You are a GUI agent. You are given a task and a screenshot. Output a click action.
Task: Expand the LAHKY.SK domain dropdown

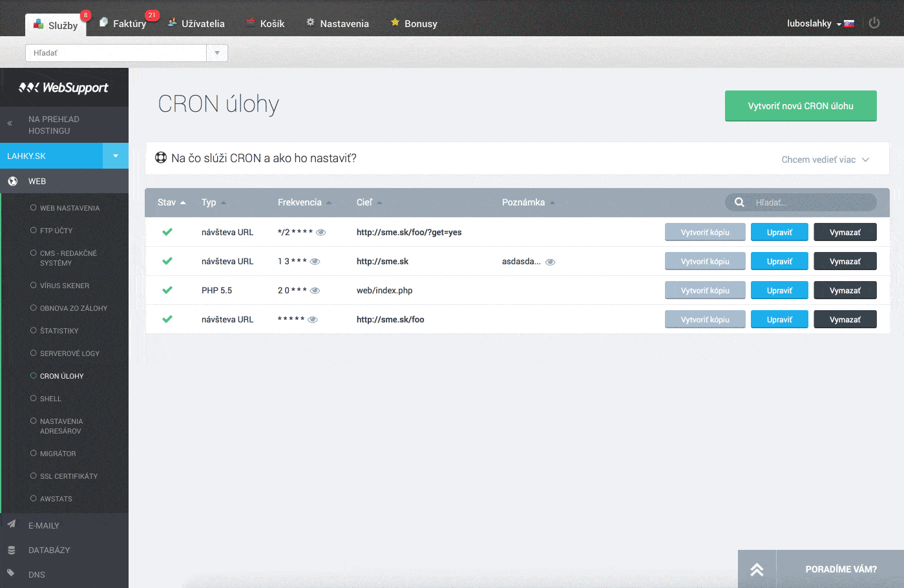pyautogui.click(x=116, y=156)
